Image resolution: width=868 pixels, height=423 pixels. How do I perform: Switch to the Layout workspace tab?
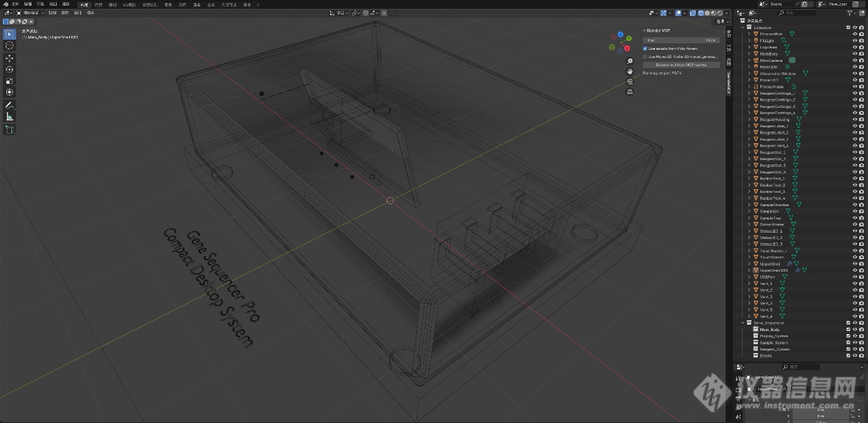(84, 4)
